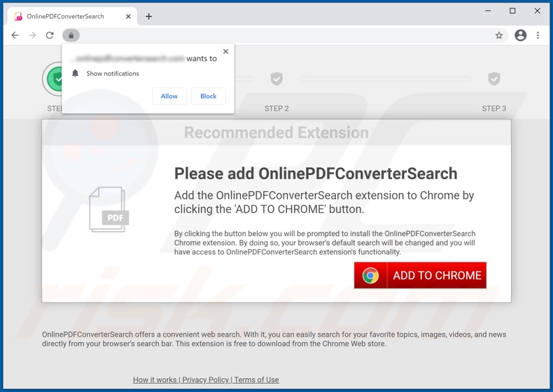
Task: Click the ADD TO CHROME button
Action: pos(420,275)
